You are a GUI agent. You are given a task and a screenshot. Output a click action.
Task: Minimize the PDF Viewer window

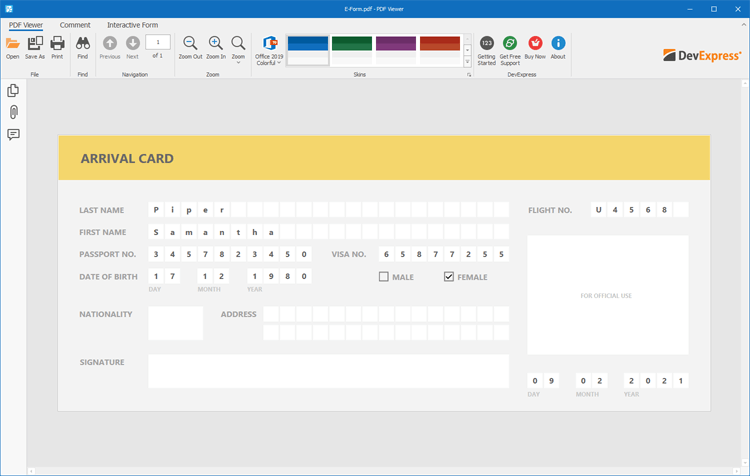click(690, 9)
